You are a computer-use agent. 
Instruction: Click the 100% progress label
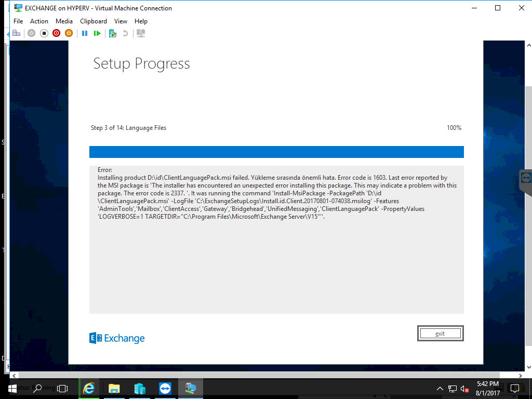coord(454,128)
